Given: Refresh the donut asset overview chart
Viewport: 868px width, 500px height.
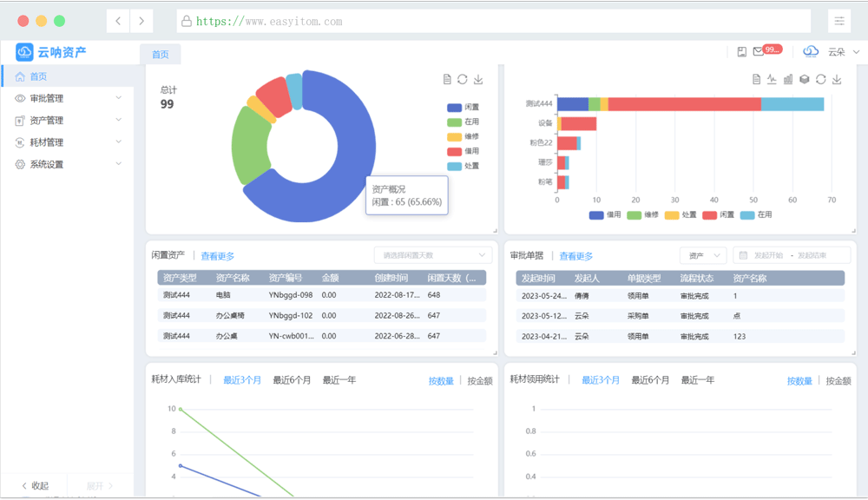Looking at the screenshot, I should (x=463, y=80).
